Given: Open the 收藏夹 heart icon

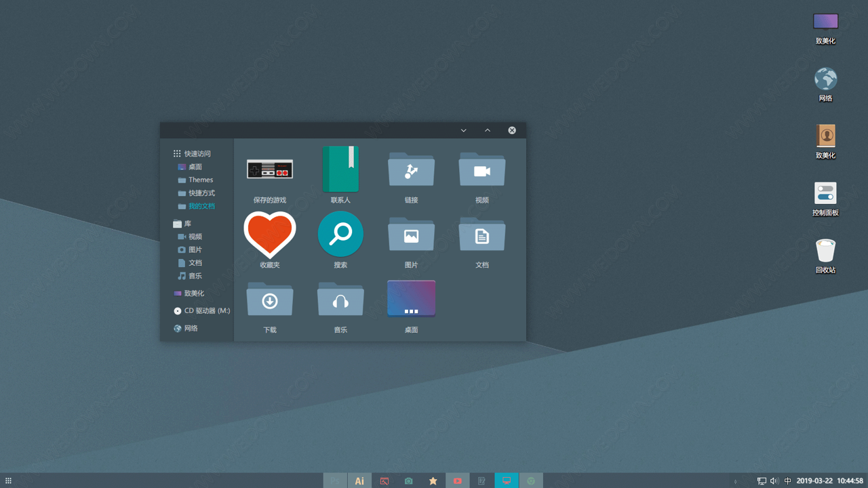Looking at the screenshot, I should coord(270,235).
